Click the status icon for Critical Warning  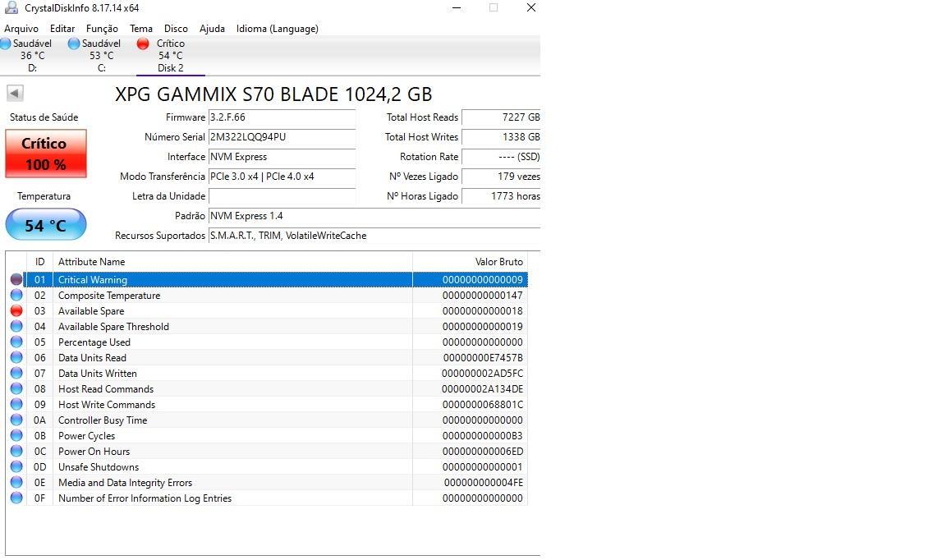[x=16, y=279]
